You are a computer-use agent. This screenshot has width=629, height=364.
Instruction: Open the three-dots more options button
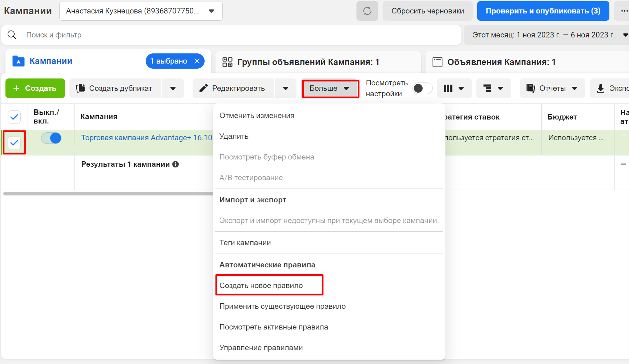[x=622, y=11]
